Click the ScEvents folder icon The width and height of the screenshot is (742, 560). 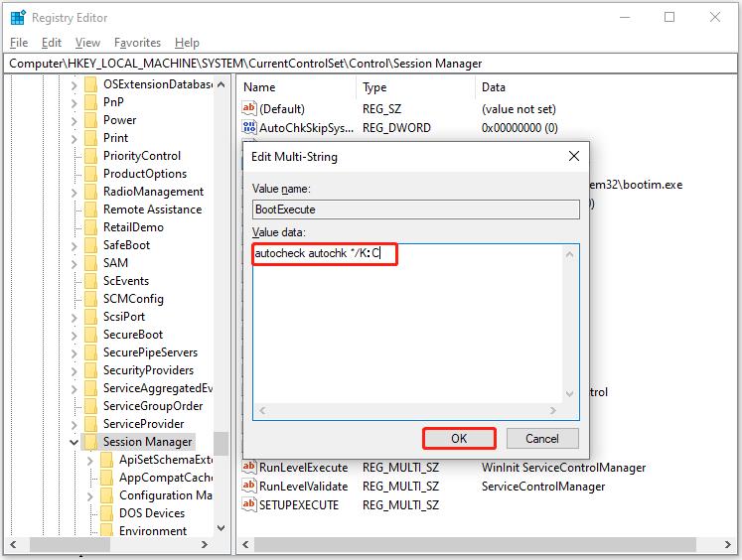tap(90, 281)
